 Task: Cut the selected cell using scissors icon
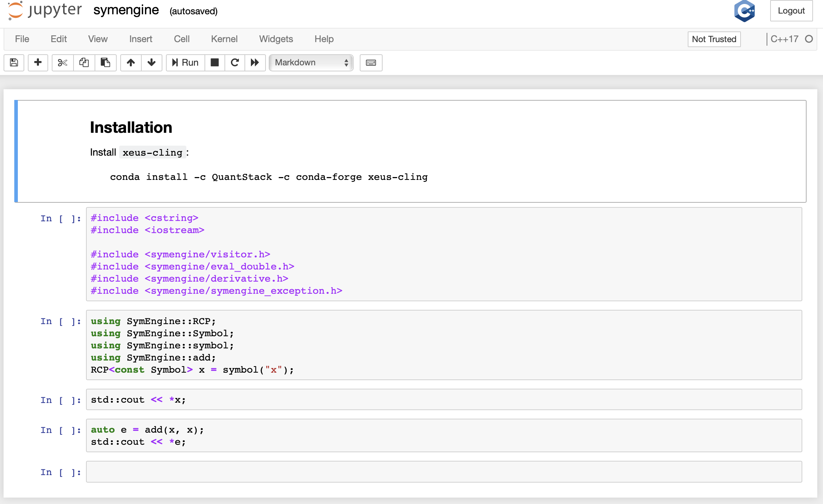[62, 62]
